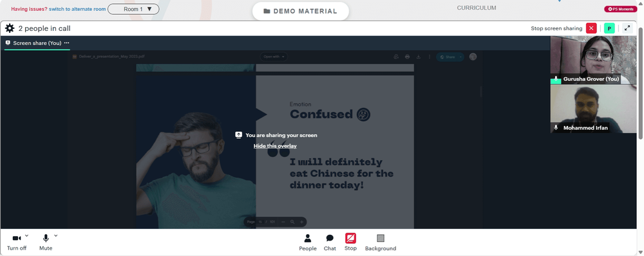Click the PDF viewer vertical scrollbar
644x256 pixels.
pyautogui.click(x=481, y=91)
